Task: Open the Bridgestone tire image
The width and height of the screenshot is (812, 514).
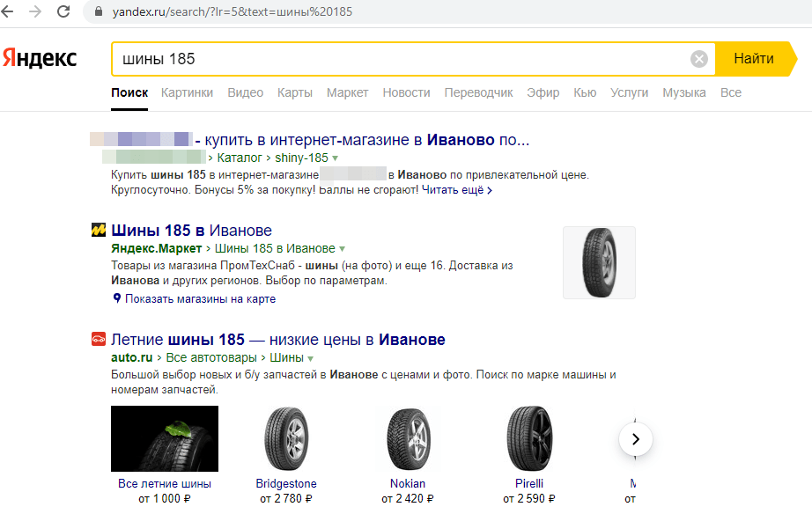Action: click(x=286, y=438)
